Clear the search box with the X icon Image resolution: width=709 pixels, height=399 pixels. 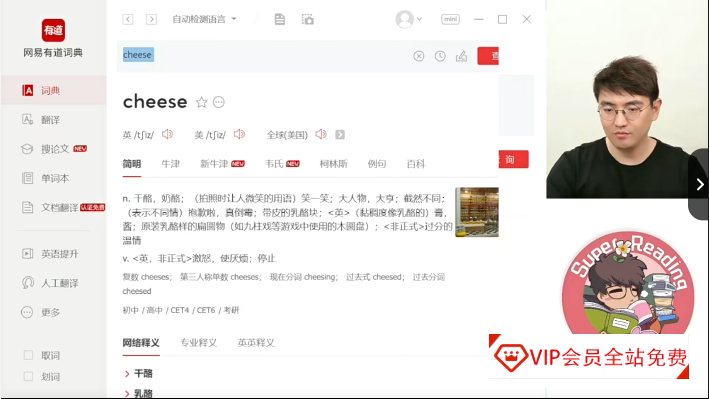point(419,56)
